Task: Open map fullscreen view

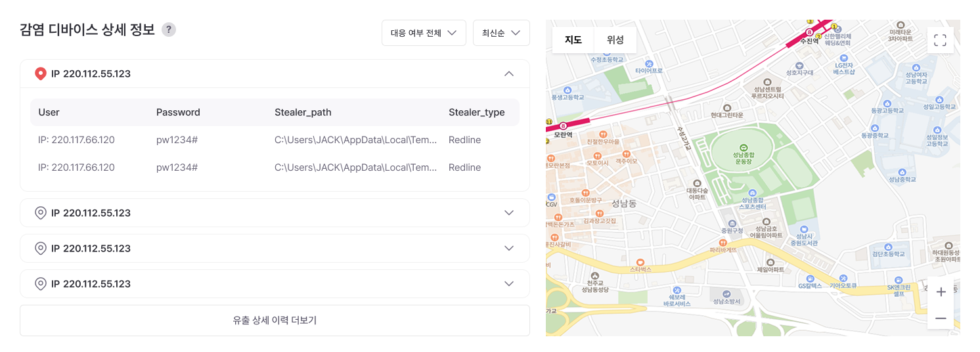Action: [x=940, y=40]
